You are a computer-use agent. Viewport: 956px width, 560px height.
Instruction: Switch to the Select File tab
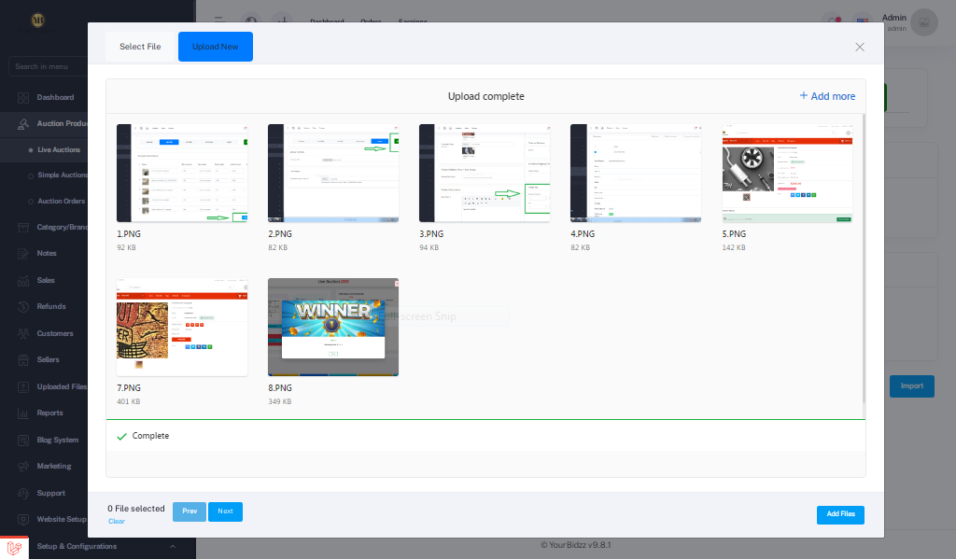coord(140,47)
